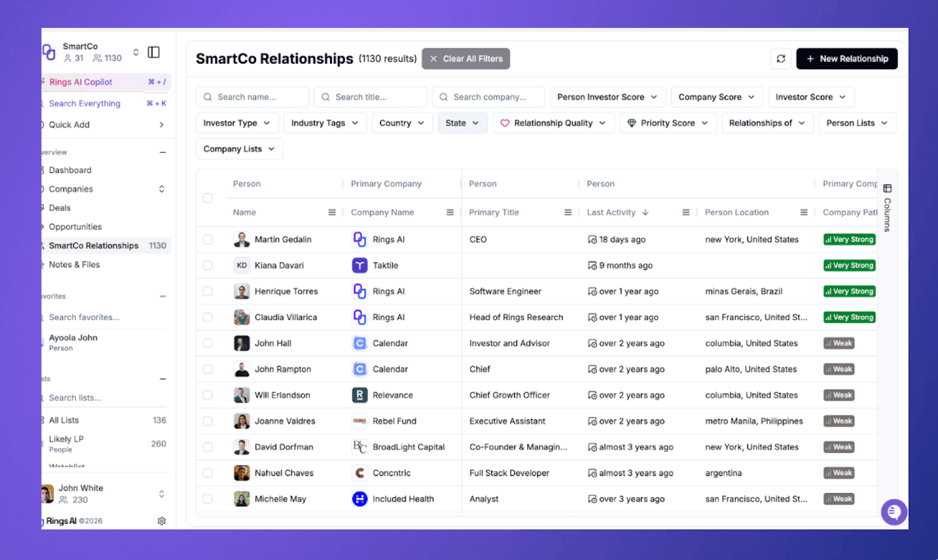Open Last Activity column menu icon
The height and width of the screenshot is (560, 938).
685,212
